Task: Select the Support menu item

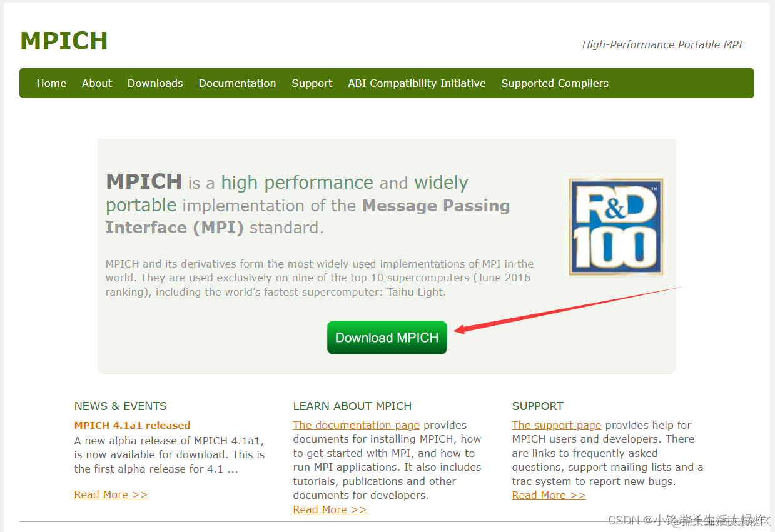Action: point(312,83)
